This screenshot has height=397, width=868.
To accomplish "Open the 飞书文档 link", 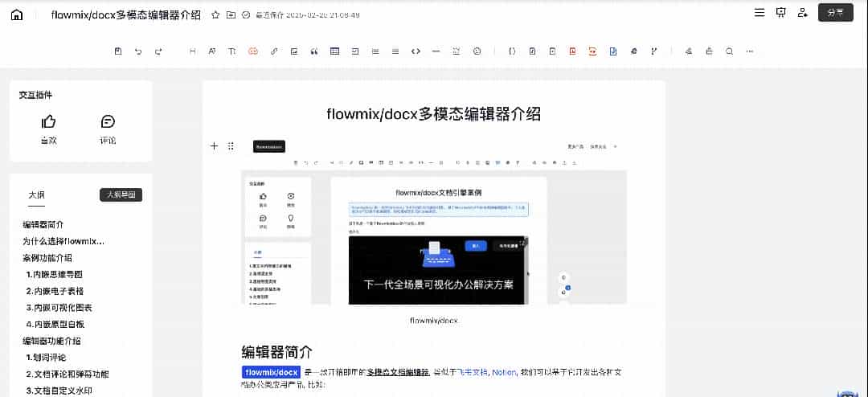I will coord(473,372).
